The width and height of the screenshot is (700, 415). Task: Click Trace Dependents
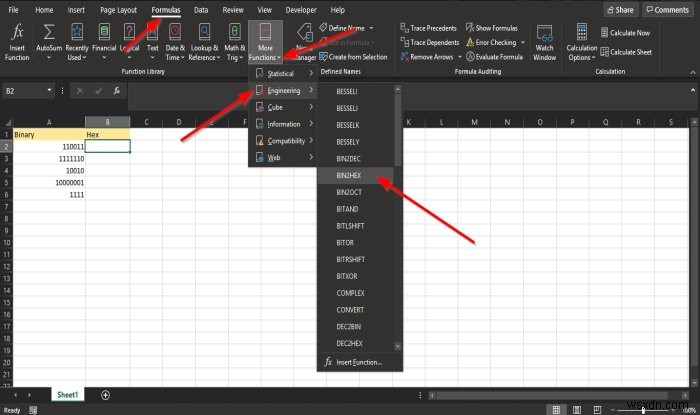click(x=430, y=42)
